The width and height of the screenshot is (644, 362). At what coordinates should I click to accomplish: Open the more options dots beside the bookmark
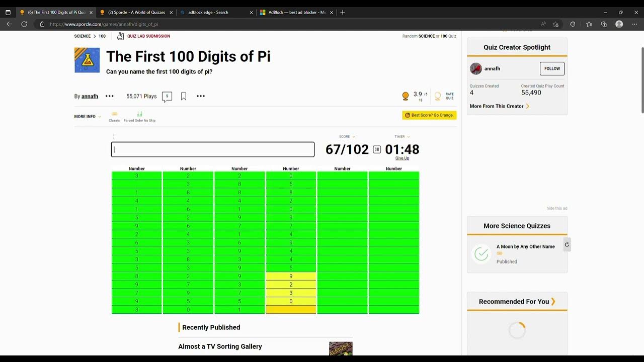tap(201, 96)
